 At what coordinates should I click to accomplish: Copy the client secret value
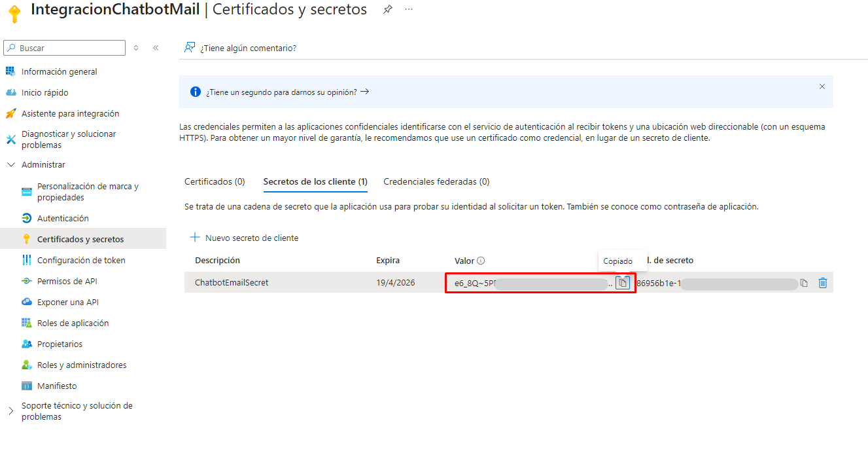[x=623, y=283]
